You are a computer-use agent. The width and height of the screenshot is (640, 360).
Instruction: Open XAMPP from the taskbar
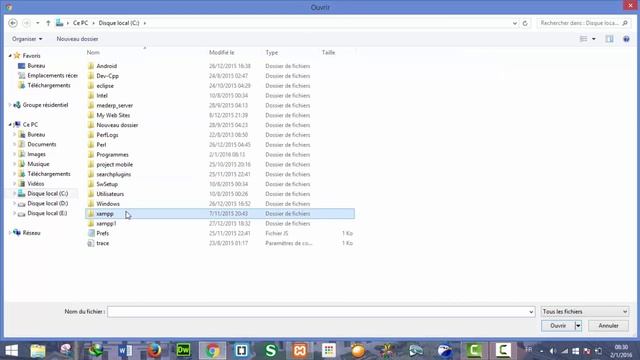pos(300,350)
